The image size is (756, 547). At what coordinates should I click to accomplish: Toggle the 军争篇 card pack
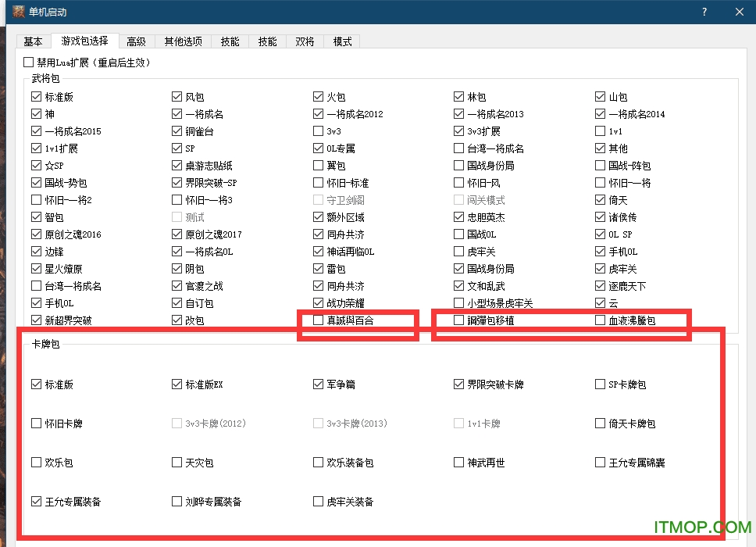tap(318, 384)
